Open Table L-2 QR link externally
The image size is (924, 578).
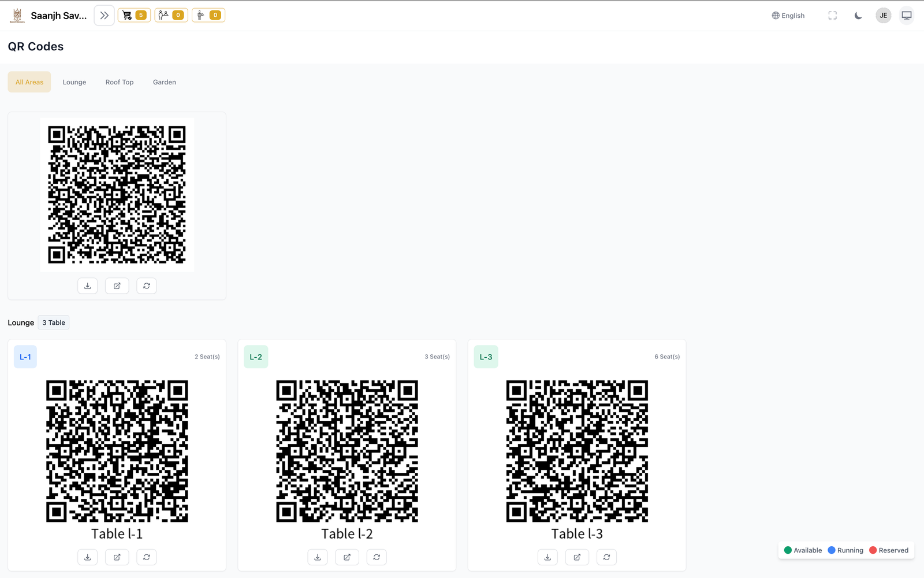(347, 557)
